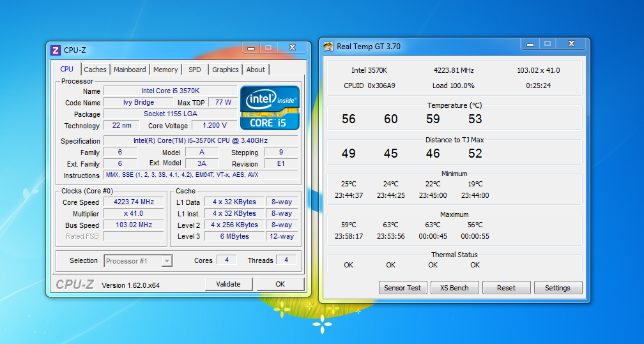Click the Core Speed value '4223.74 MHz'
The image size is (644, 344).
tap(134, 202)
